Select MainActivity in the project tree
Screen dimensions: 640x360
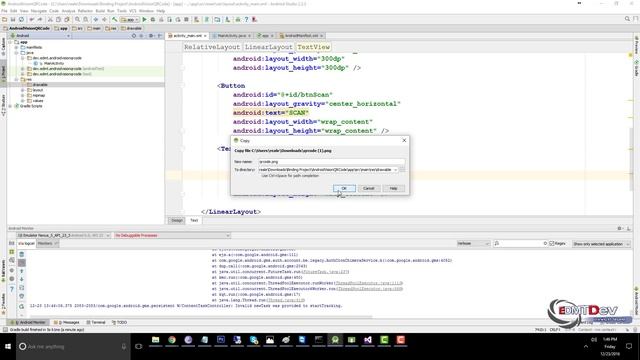(53, 63)
